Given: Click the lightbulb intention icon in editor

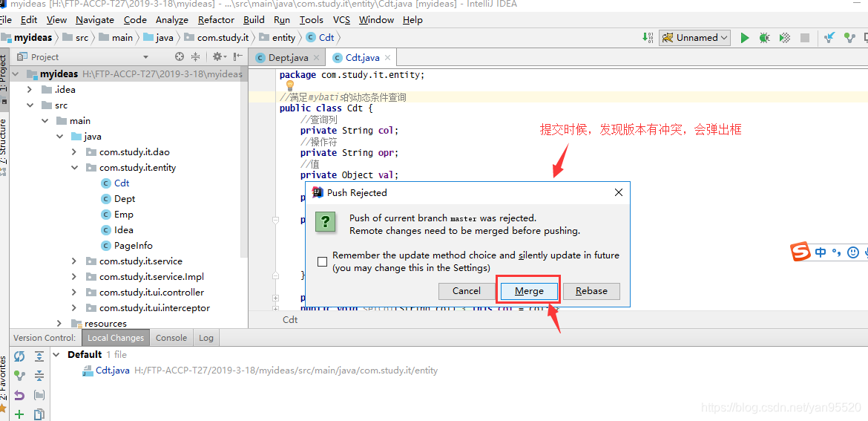Looking at the screenshot, I should pos(289,86).
